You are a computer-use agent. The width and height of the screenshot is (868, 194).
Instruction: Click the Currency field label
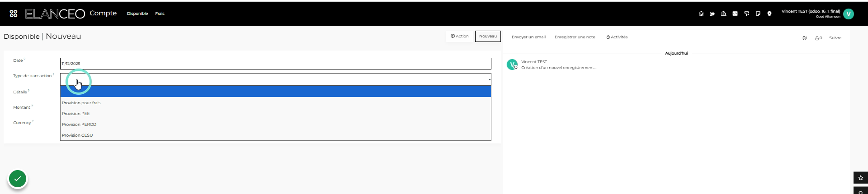click(22, 123)
